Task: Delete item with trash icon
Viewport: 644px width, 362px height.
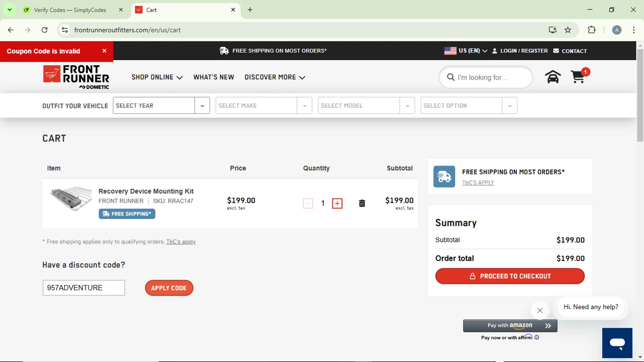Action: click(x=362, y=204)
